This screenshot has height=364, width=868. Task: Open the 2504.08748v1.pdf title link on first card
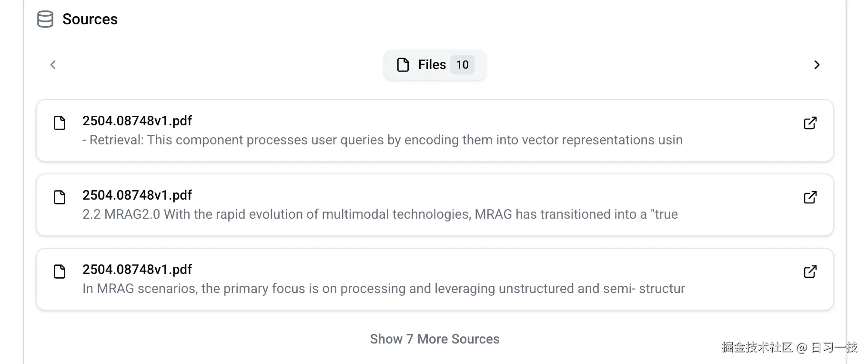[137, 121]
